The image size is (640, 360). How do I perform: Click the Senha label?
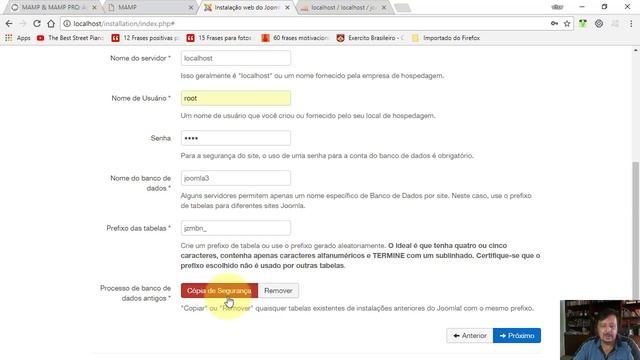(x=160, y=138)
